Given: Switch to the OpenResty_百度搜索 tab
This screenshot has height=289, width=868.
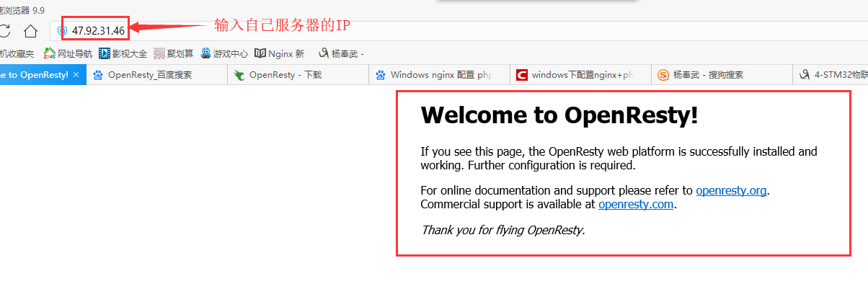Looking at the screenshot, I should coord(149,75).
